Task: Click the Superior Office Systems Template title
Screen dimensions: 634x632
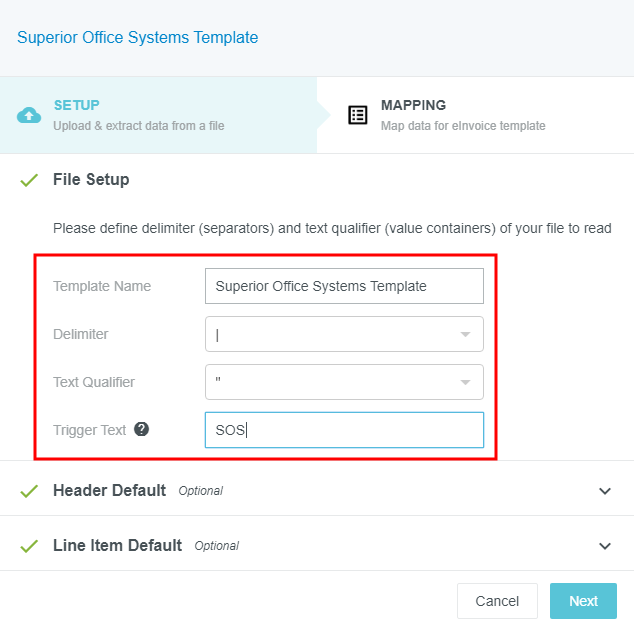Action: (x=138, y=38)
